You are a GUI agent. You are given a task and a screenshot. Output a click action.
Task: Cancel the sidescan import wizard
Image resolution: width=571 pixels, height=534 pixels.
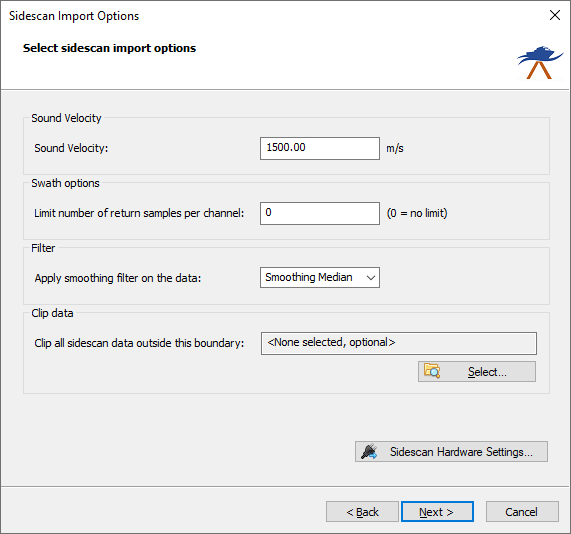(x=522, y=512)
